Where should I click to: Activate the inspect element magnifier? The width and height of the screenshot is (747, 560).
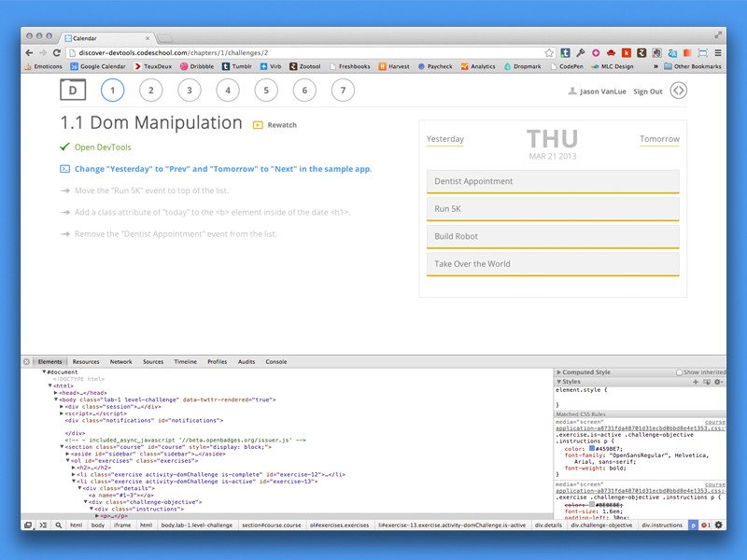tap(59, 525)
